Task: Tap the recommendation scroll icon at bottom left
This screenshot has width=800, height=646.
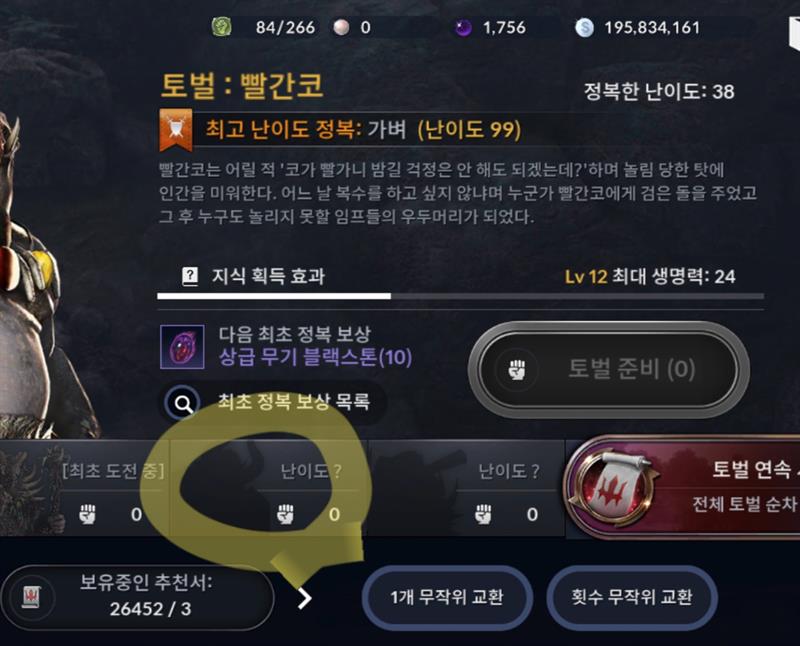Action: coord(31,597)
